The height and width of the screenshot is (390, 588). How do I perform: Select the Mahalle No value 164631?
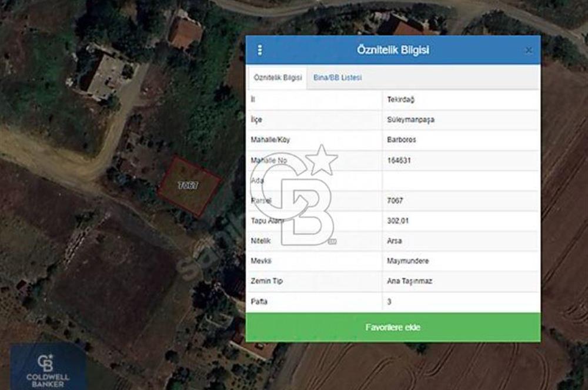click(399, 160)
